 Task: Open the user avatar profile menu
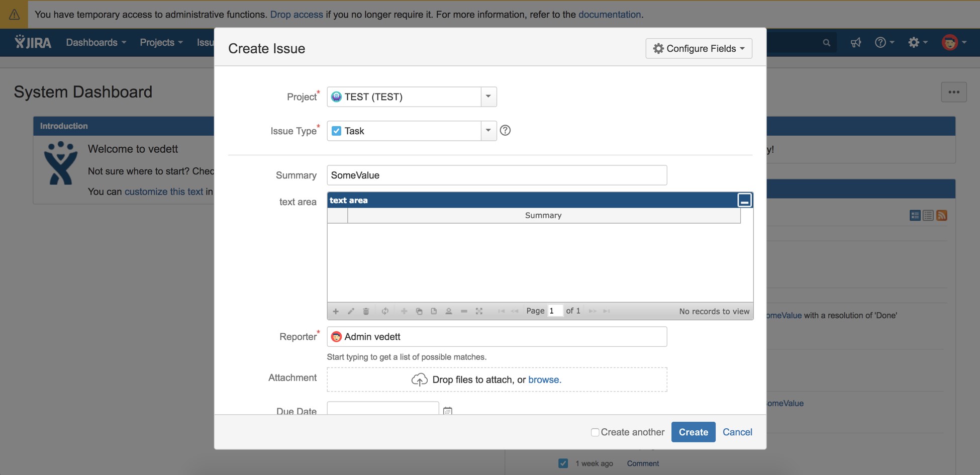coord(954,43)
